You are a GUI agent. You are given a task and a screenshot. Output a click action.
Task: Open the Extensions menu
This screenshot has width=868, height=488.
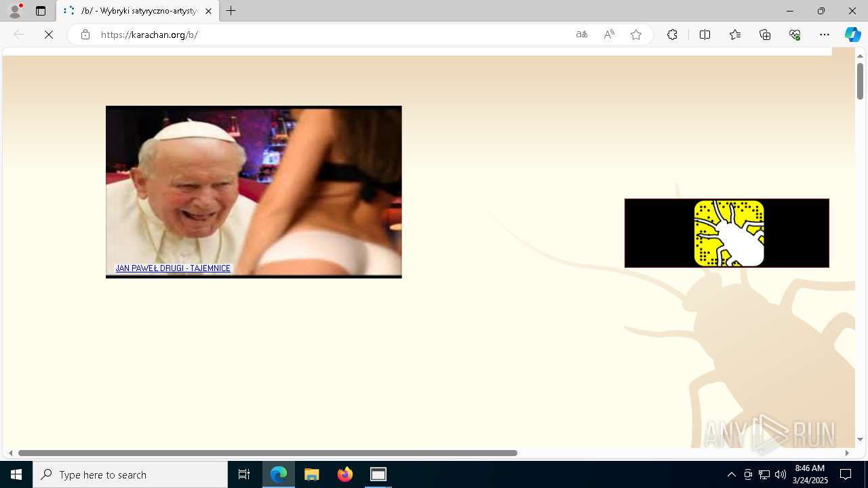[x=672, y=35]
